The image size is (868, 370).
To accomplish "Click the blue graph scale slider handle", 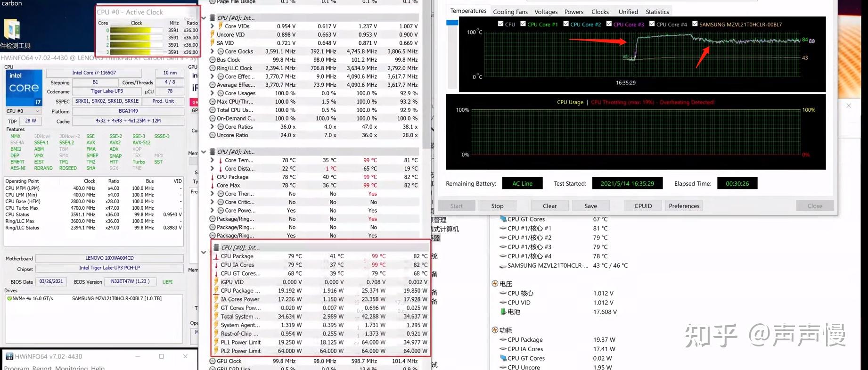I will [x=452, y=23].
